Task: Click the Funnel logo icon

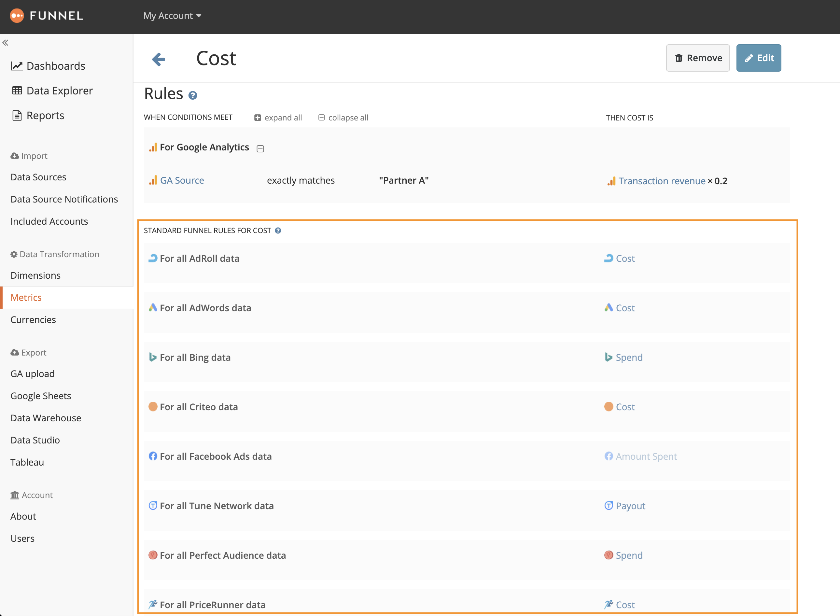Action: pyautogui.click(x=17, y=15)
